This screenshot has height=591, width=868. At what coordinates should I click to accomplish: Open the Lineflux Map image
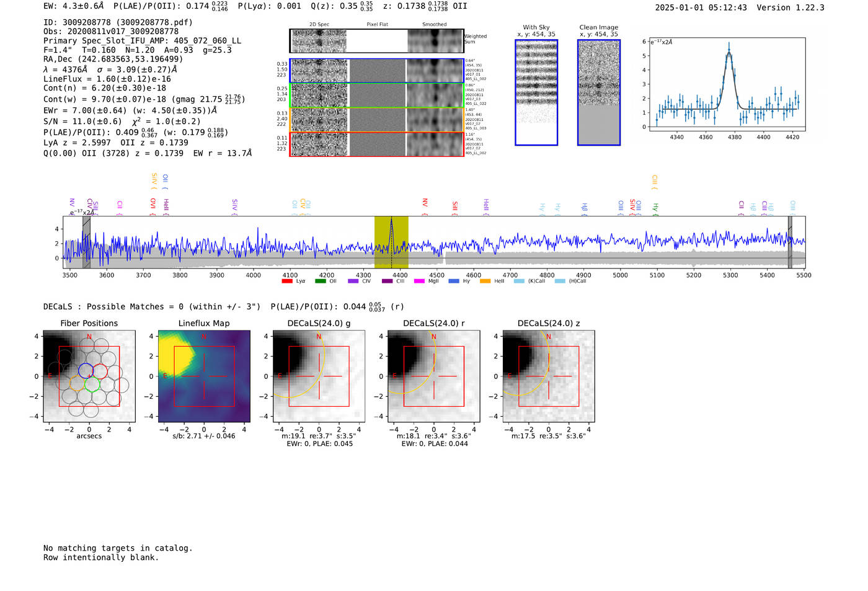point(204,376)
